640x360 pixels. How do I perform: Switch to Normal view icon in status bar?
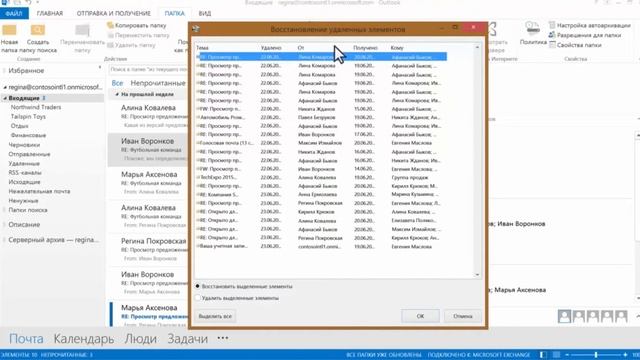(x=543, y=355)
